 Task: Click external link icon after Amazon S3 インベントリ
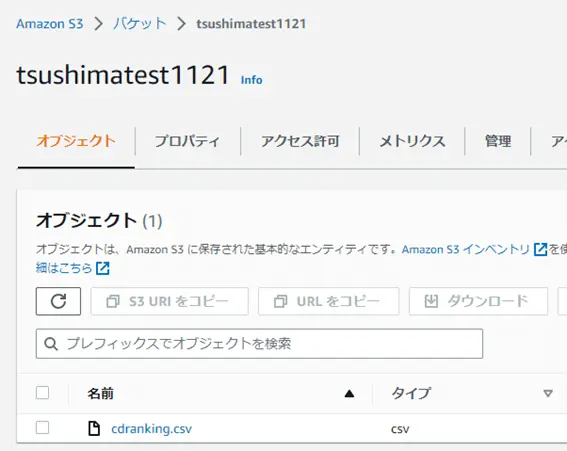click(541, 249)
